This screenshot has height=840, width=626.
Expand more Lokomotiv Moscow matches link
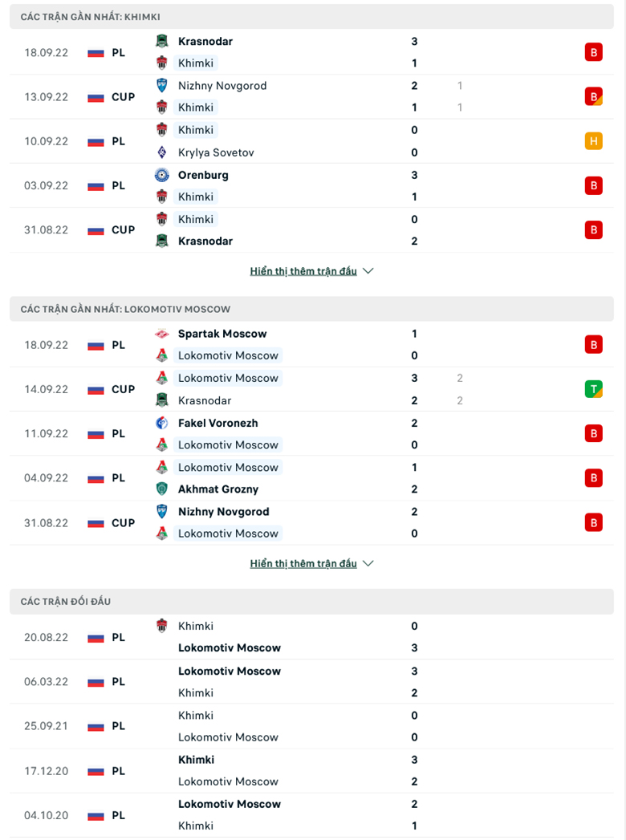coord(303,564)
